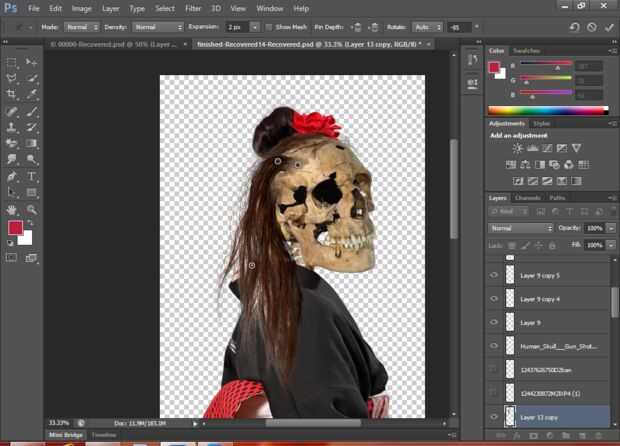
Task: Switch to the Channels tab
Action: tap(527, 198)
